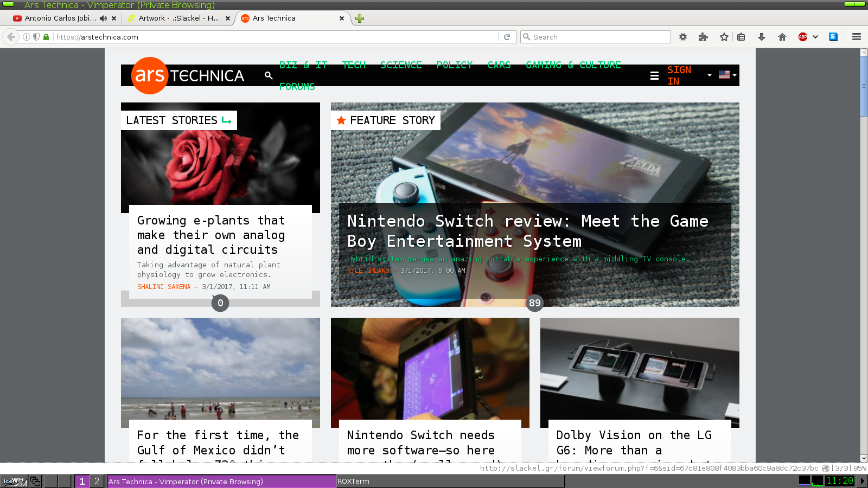Open the add-ons puzzle piece icon
The width and height of the screenshot is (868, 488).
704,37
